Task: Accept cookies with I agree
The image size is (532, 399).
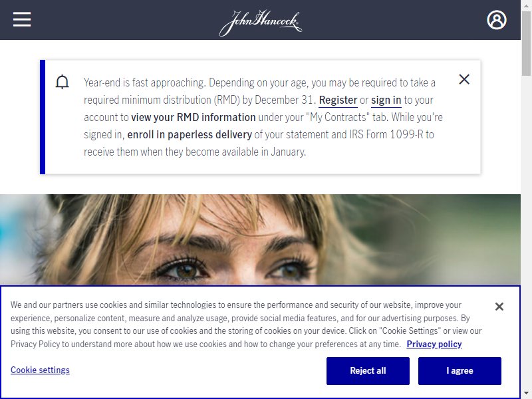Action: coord(460,371)
